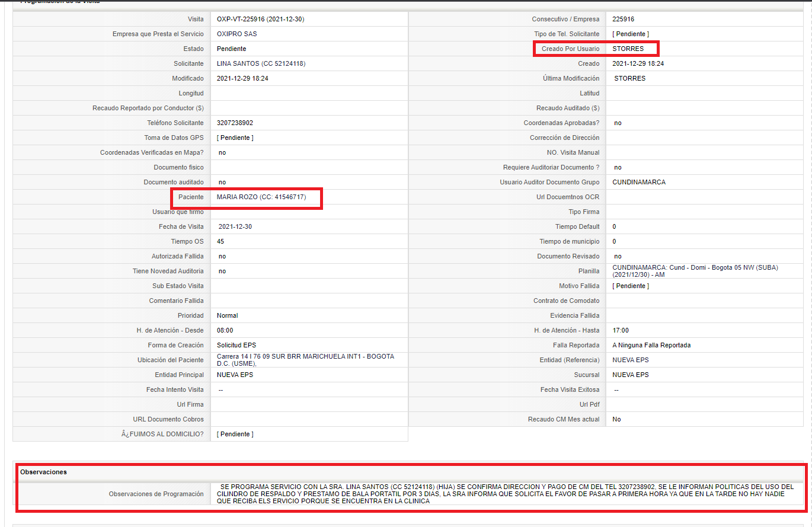
Task: Click the Ubicación del Paciente label
Action: click(x=171, y=360)
